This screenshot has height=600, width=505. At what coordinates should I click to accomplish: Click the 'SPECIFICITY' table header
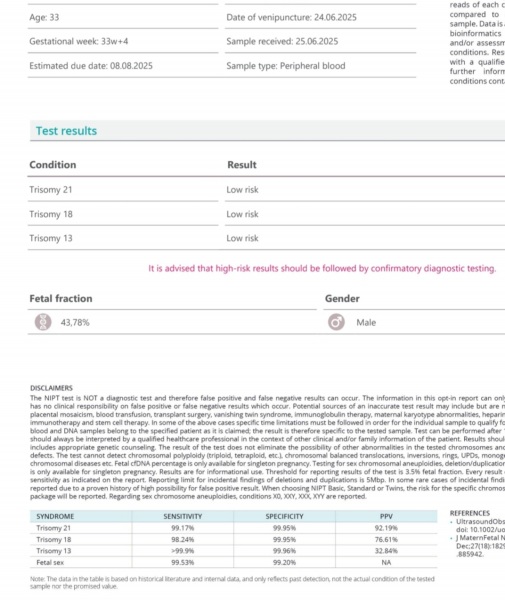284,516
